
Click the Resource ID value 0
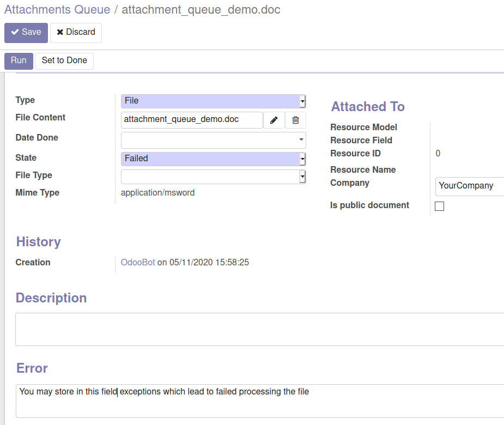coord(438,154)
